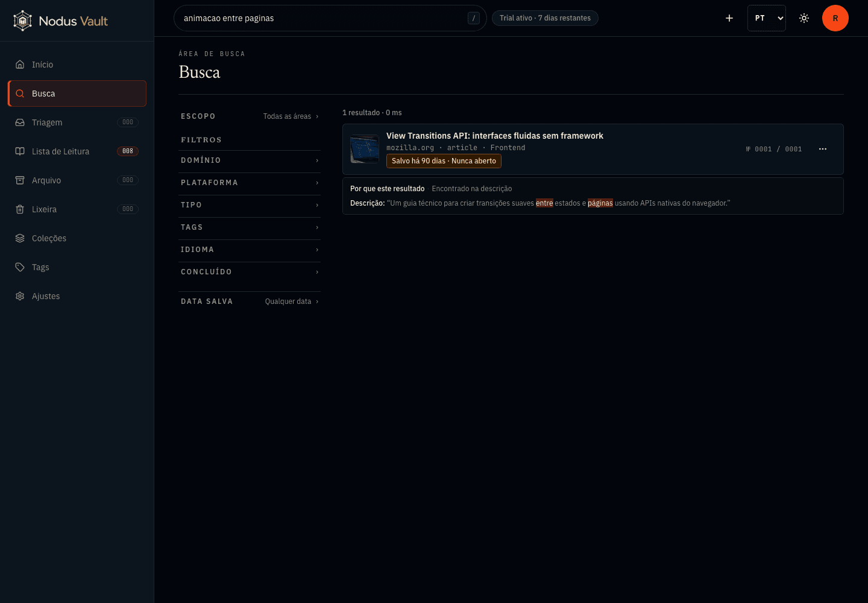Click the search field with animacao entre paginas
The height and width of the screenshot is (603, 868).
click(330, 18)
